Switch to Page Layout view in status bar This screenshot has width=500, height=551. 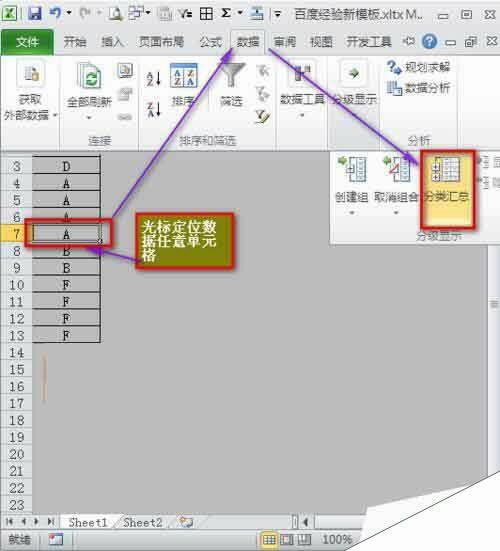click(x=287, y=539)
